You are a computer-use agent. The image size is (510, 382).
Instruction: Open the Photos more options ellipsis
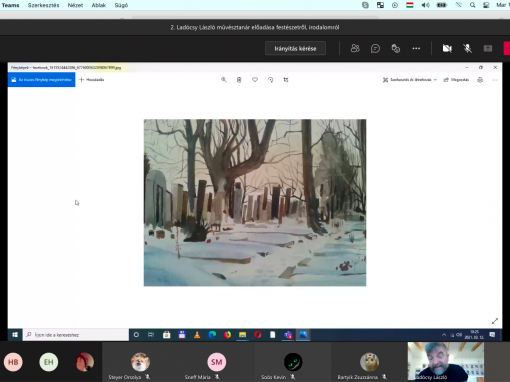[495, 80]
